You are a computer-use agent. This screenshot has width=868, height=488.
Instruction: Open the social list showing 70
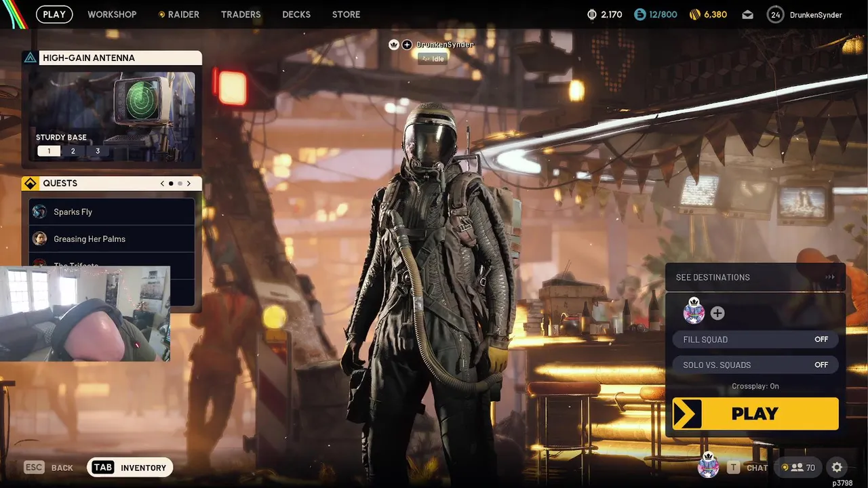click(x=798, y=467)
